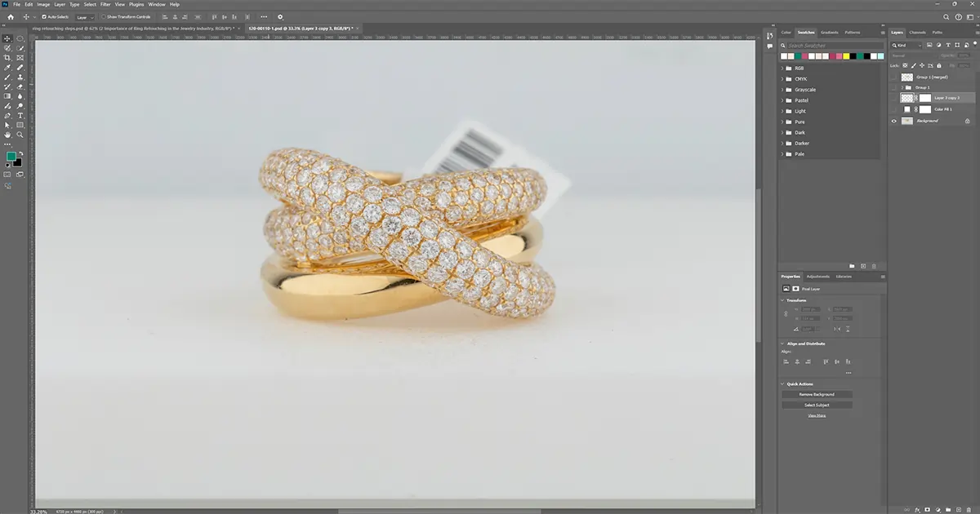This screenshot has width=980, height=514.
Task: Select the Crop tool
Action: (x=7, y=57)
